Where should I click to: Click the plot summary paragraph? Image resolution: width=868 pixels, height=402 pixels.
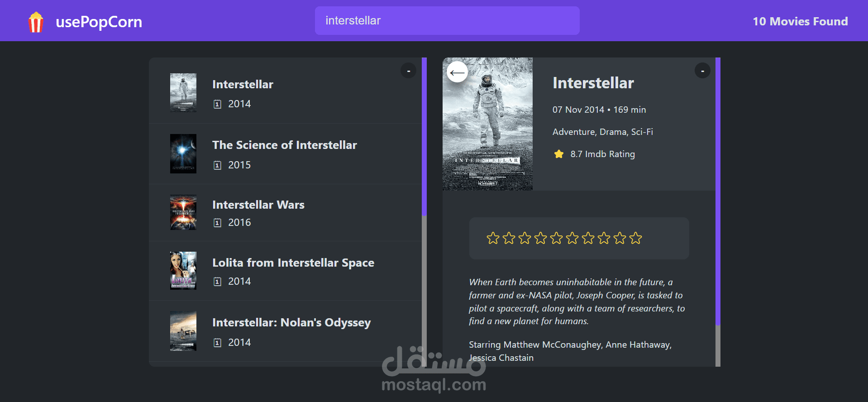click(x=577, y=301)
